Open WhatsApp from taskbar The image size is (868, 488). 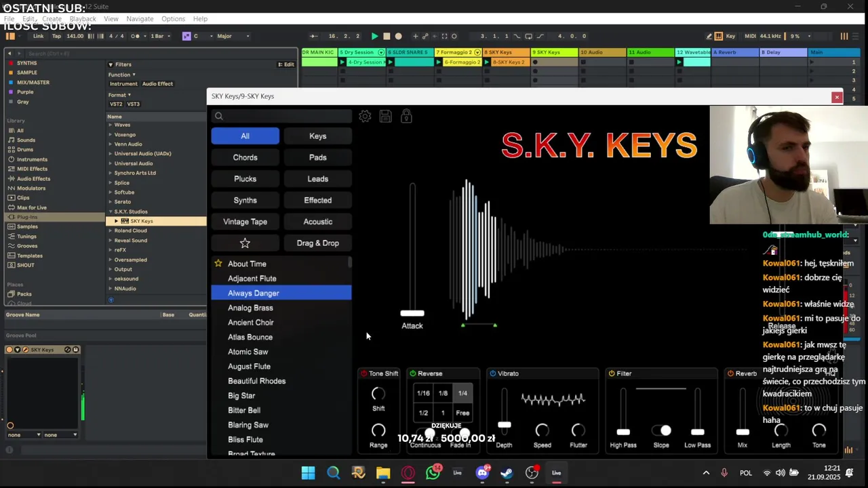coord(433,473)
